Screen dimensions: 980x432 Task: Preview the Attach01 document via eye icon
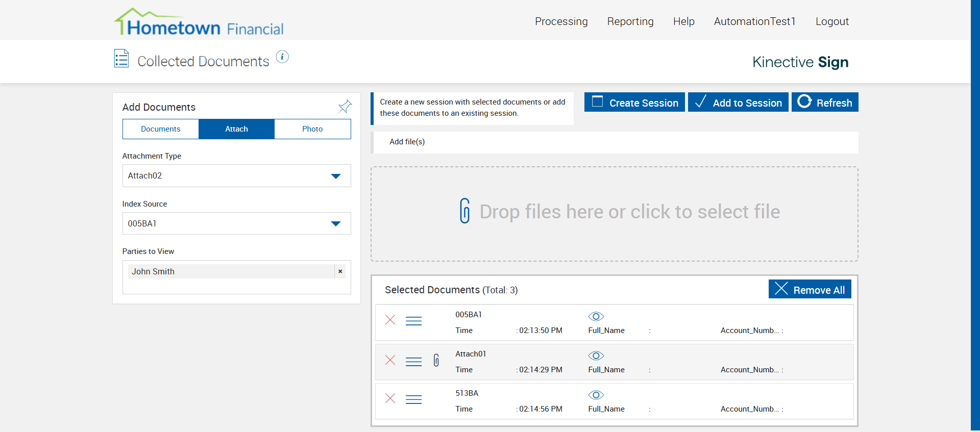click(596, 355)
